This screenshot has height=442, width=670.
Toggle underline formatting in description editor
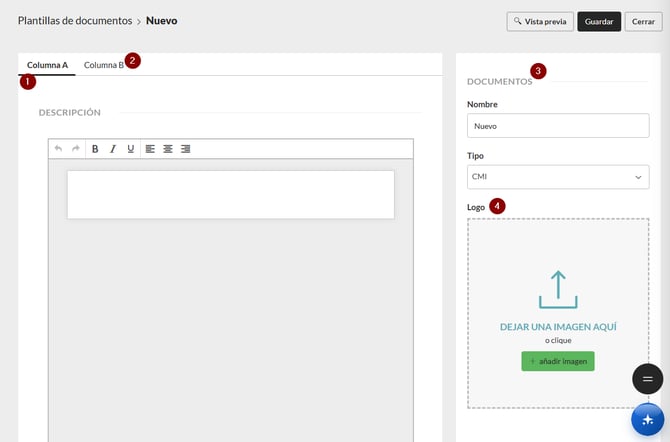[131, 149]
